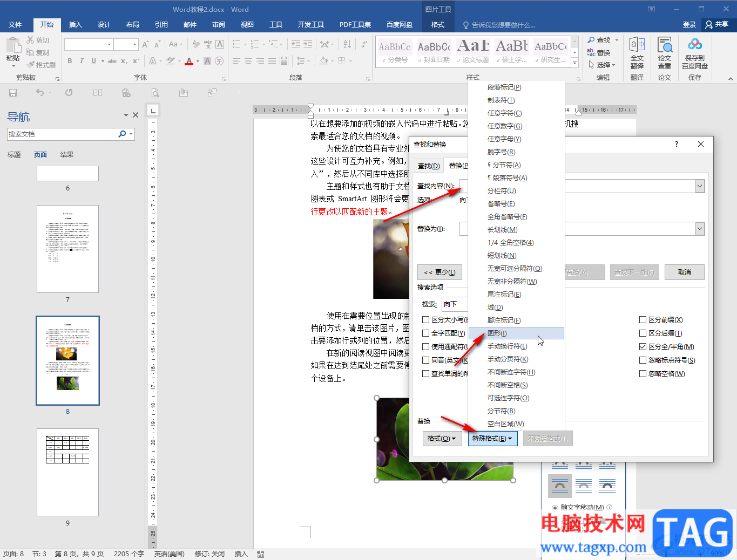
Task: Choose 段落标记(P) from special format menu
Action: pyautogui.click(x=516, y=87)
